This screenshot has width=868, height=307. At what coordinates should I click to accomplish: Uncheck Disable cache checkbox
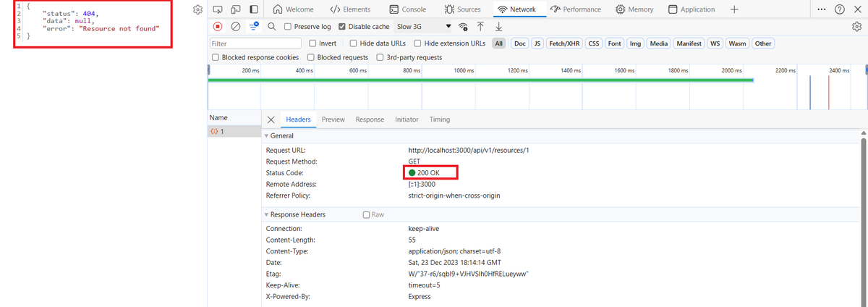click(343, 27)
